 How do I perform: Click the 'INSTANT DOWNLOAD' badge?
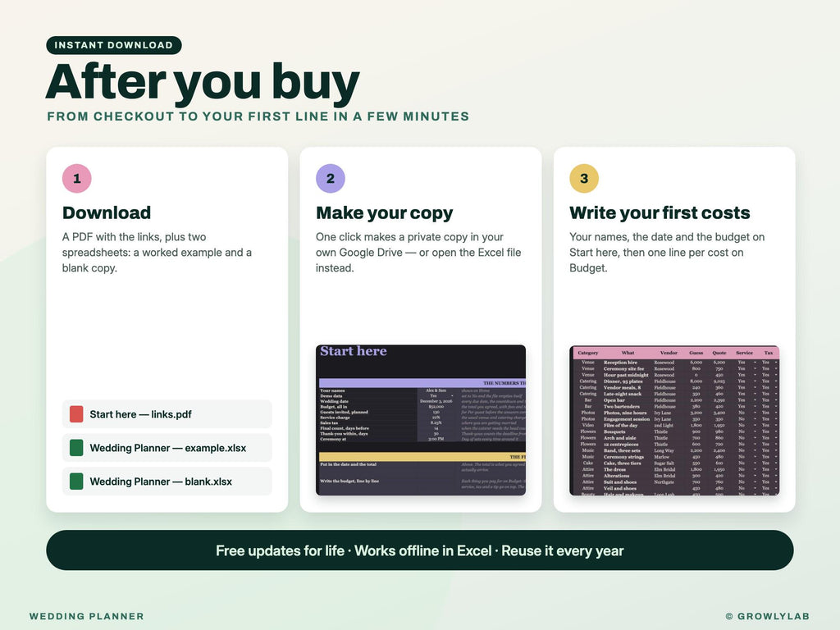tap(114, 45)
